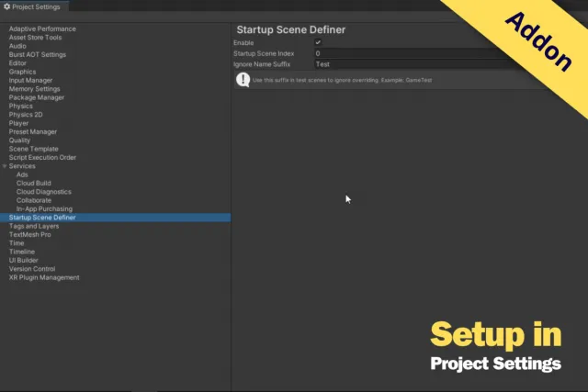Select the Services category
The width and height of the screenshot is (588, 392).
tap(22, 166)
